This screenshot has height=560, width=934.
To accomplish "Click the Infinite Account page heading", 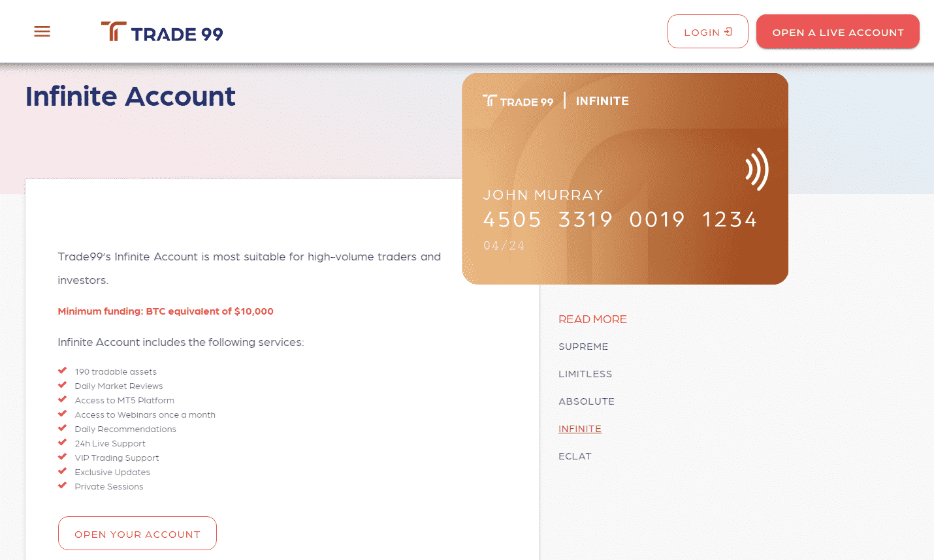I will point(130,97).
